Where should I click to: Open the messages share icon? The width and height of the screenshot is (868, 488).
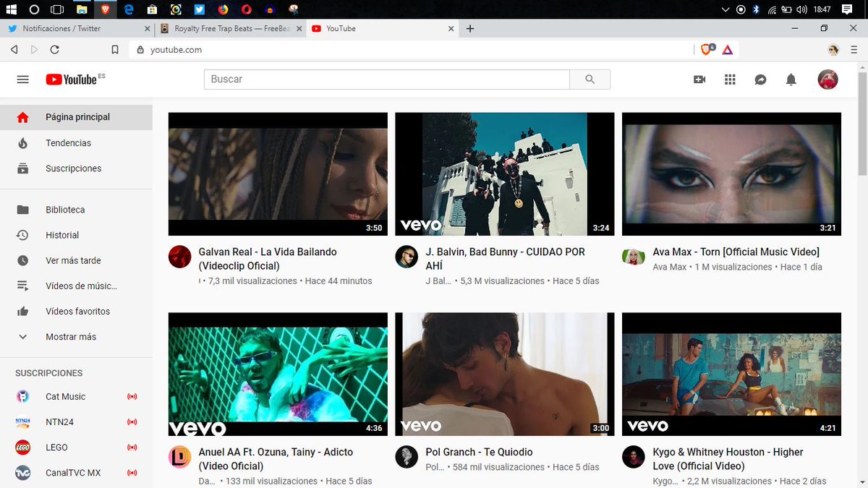pyautogui.click(x=760, y=80)
